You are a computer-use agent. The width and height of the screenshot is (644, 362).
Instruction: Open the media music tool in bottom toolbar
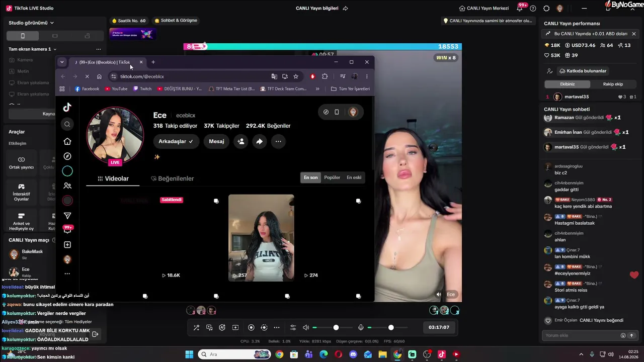pos(209,328)
